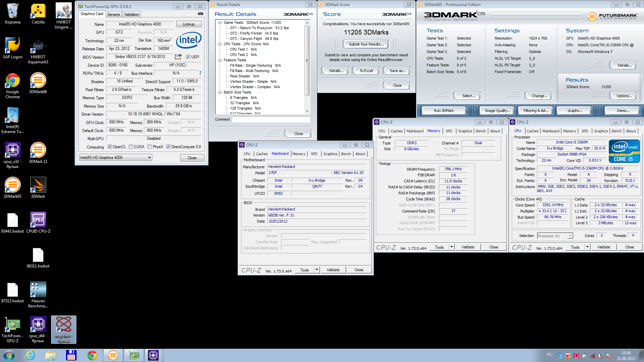The image size is (644, 362).
Task: Open the Processor #1 selection dropdown
Action: [555, 236]
